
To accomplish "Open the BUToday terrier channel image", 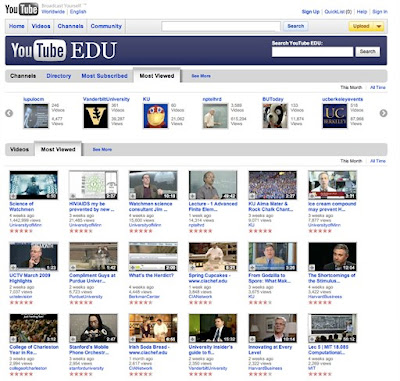I will tap(275, 116).
